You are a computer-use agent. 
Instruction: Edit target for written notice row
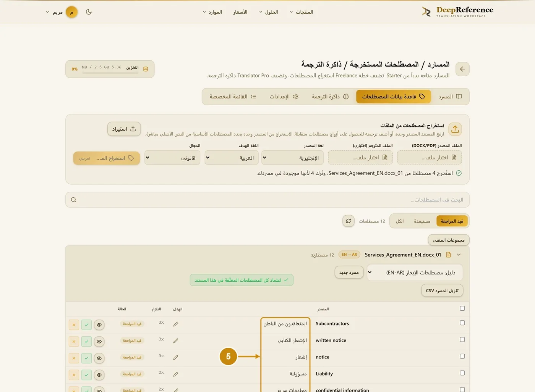click(176, 341)
